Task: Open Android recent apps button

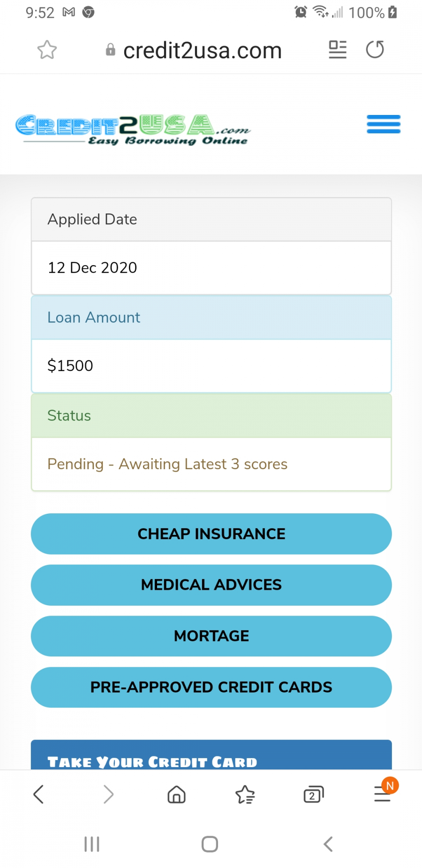Action: point(92,844)
